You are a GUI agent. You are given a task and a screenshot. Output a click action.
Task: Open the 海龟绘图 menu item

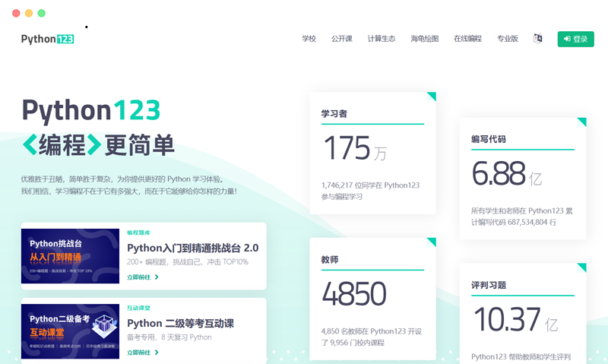(x=425, y=39)
